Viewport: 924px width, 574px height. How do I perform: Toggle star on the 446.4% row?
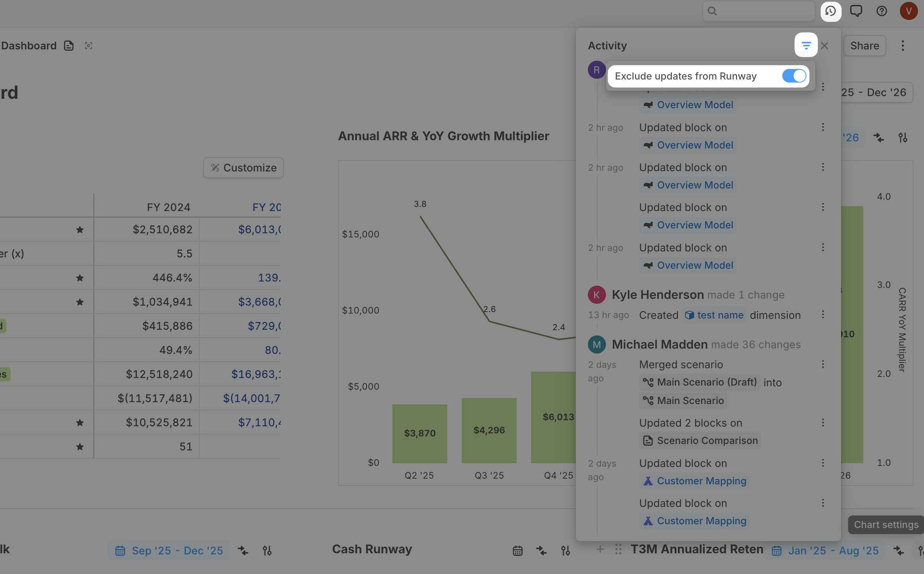click(80, 278)
